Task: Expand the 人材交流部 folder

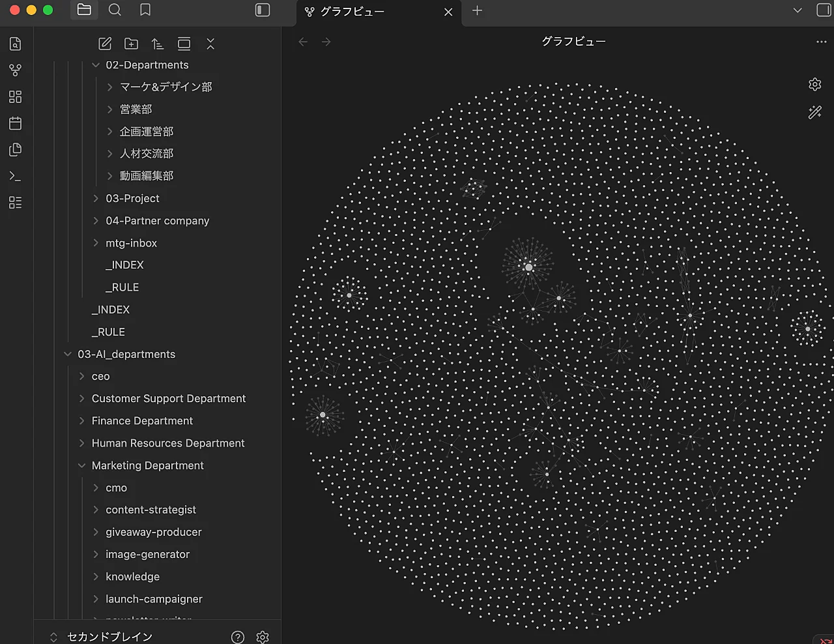Action: 110,154
